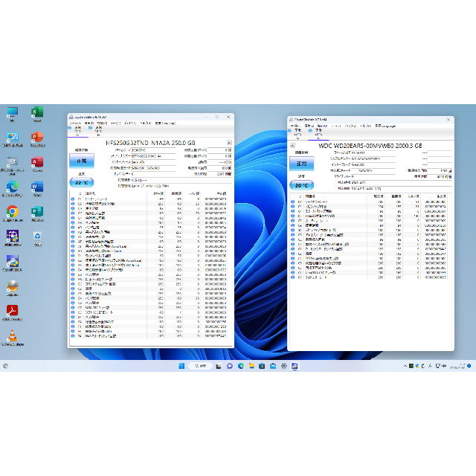Show hidden system tray icons

pyautogui.click(x=405, y=366)
